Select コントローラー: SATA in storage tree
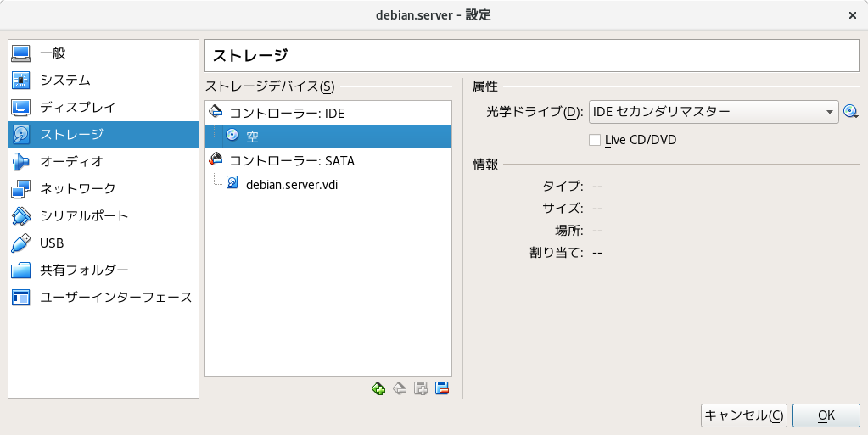Screen dimensions: 868x435 coord(328,160)
